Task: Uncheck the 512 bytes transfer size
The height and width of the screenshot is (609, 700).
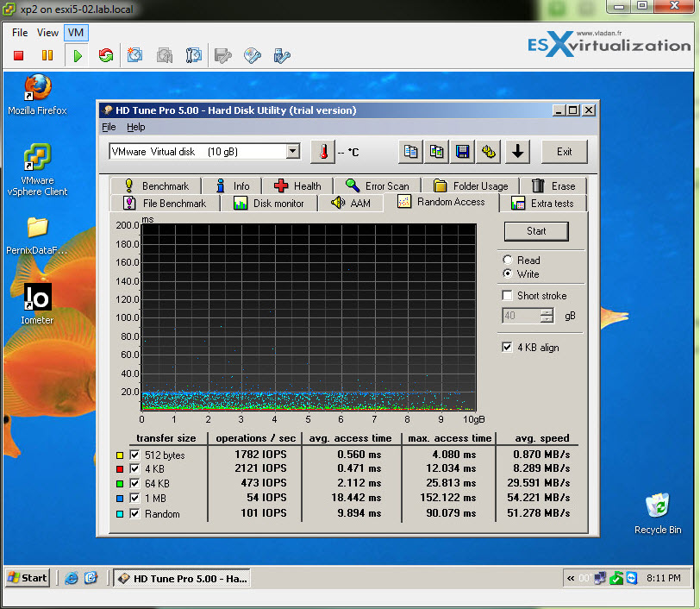Action: click(x=134, y=455)
